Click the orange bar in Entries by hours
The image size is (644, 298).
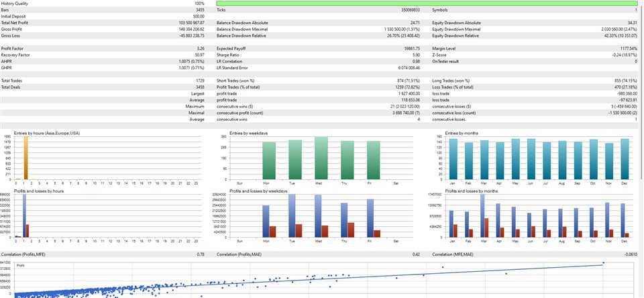(25, 158)
